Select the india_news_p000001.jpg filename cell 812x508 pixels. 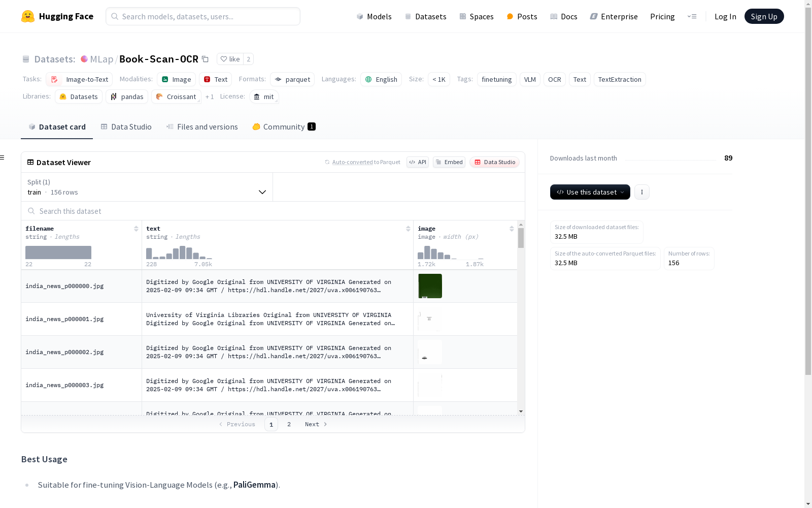(x=81, y=319)
